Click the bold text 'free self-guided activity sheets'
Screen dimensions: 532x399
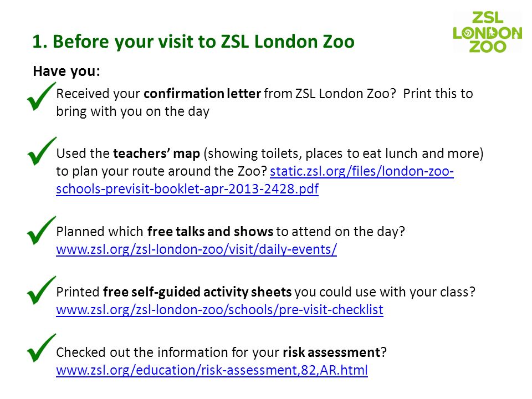point(197,292)
